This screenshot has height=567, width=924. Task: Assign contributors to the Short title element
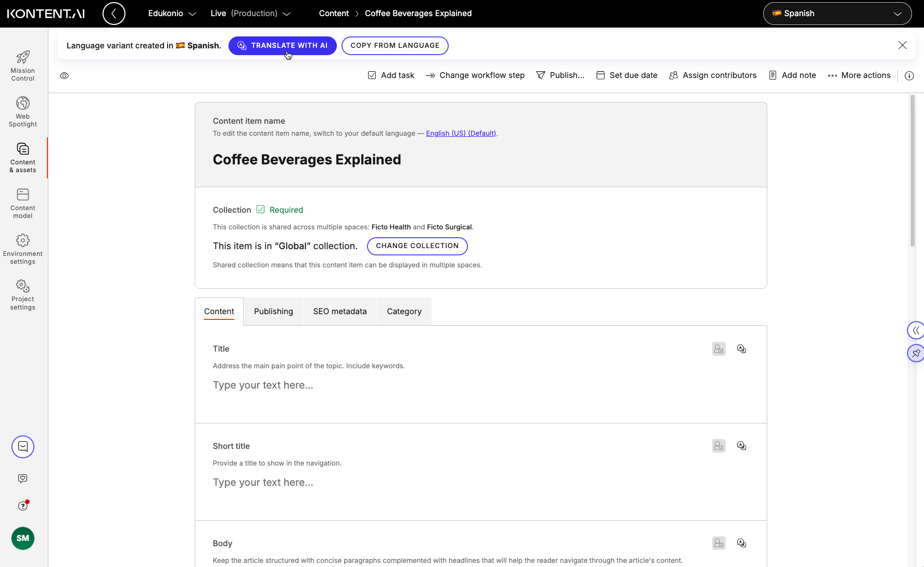[x=718, y=445]
